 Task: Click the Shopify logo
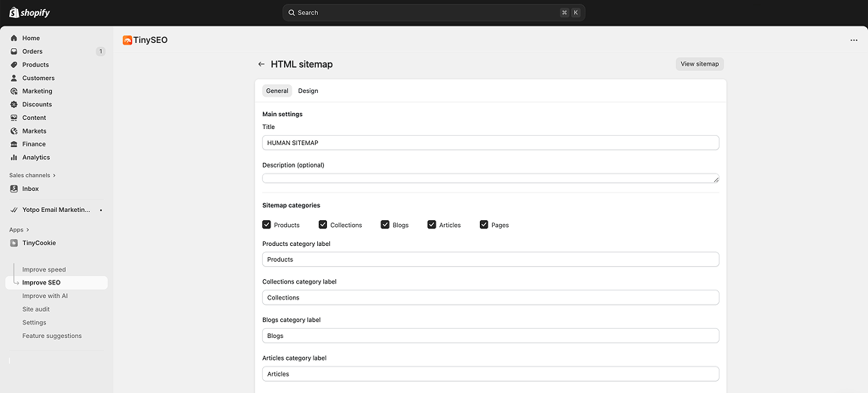pyautogui.click(x=30, y=12)
